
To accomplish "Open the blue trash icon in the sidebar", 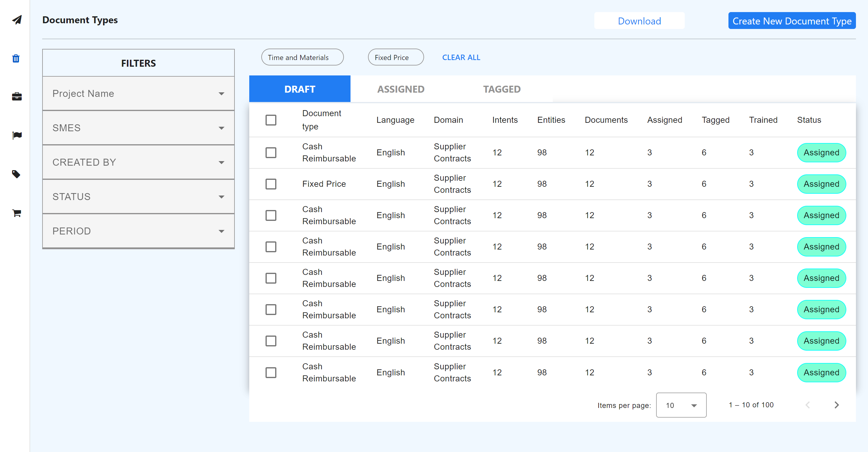I will [16, 58].
